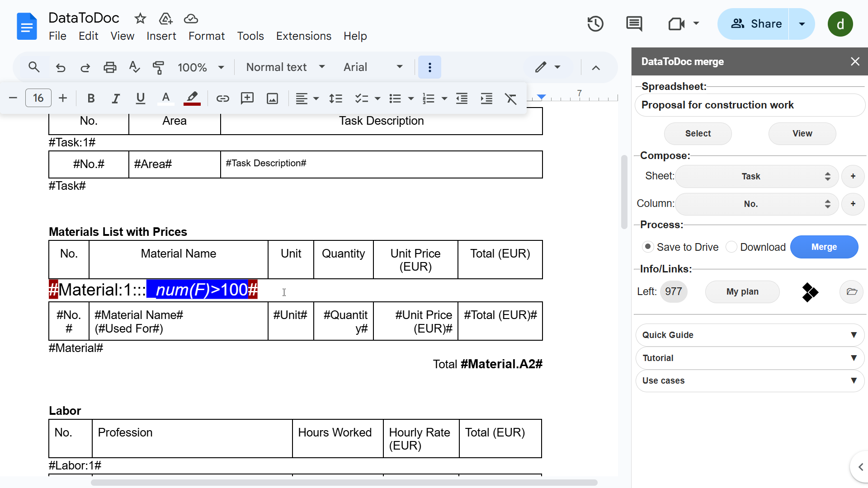Open folder icon in Info/Links section
868x488 pixels.
pos(852,292)
